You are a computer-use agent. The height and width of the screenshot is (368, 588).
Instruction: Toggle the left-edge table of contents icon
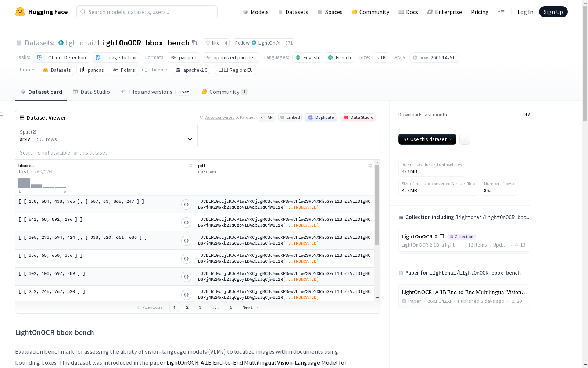[x=2, y=114]
